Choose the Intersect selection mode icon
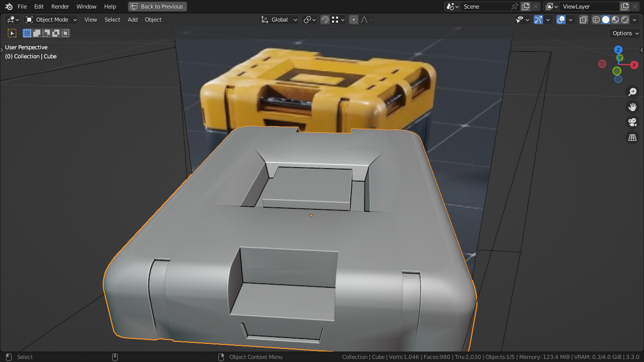 pyautogui.click(x=65, y=33)
